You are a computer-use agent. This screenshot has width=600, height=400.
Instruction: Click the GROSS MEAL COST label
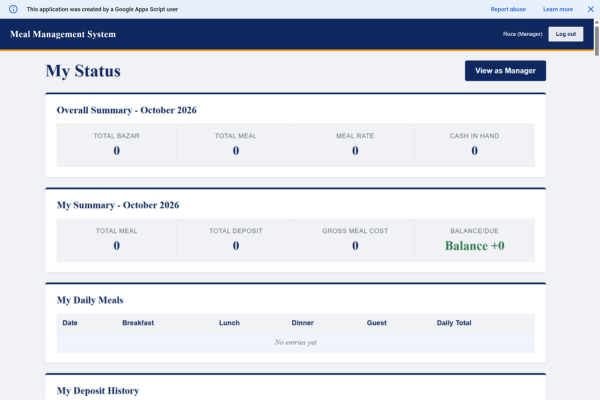click(355, 231)
